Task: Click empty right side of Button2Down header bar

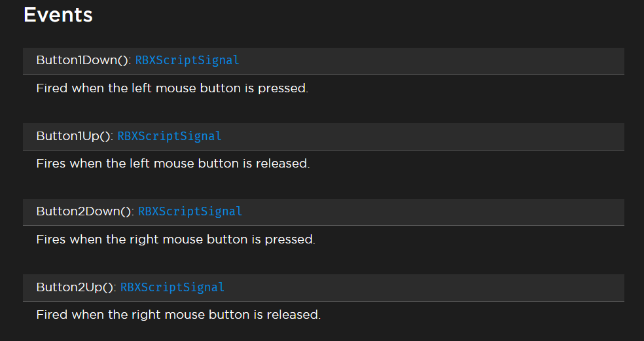Action: (458, 211)
